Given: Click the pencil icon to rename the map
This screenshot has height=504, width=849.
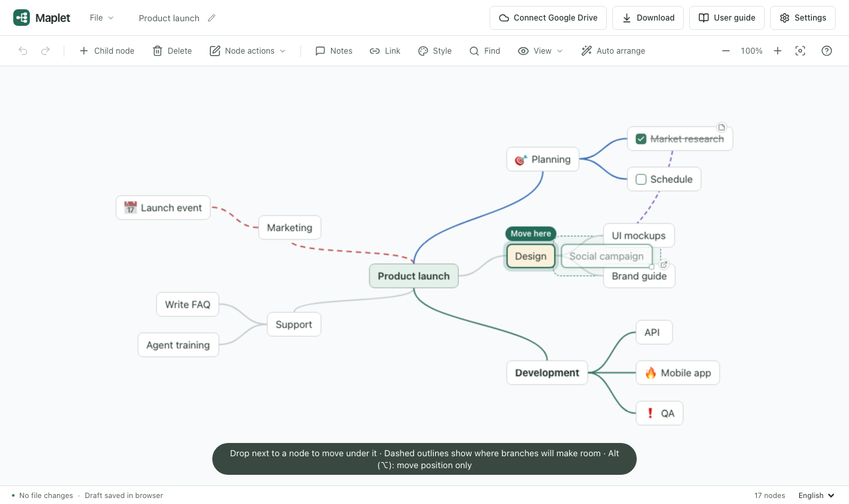Looking at the screenshot, I should (x=212, y=18).
